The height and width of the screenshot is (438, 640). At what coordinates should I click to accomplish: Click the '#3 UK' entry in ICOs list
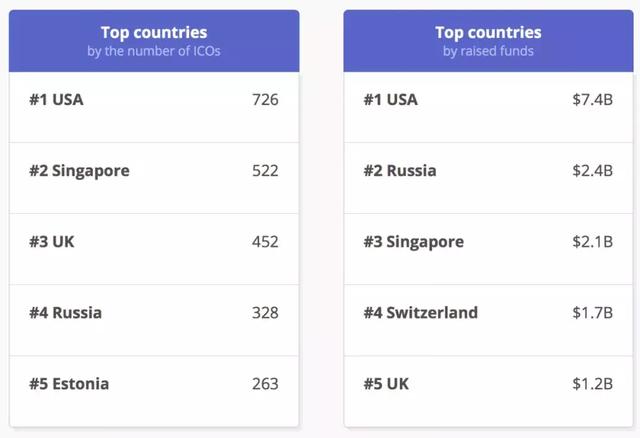click(x=154, y=249)
